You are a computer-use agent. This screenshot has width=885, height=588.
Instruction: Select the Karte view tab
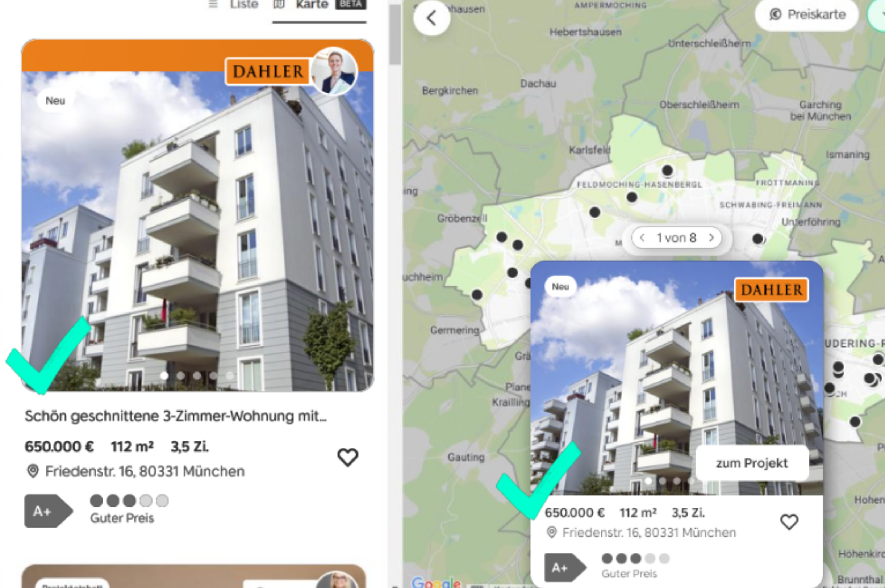pos(319,5)
